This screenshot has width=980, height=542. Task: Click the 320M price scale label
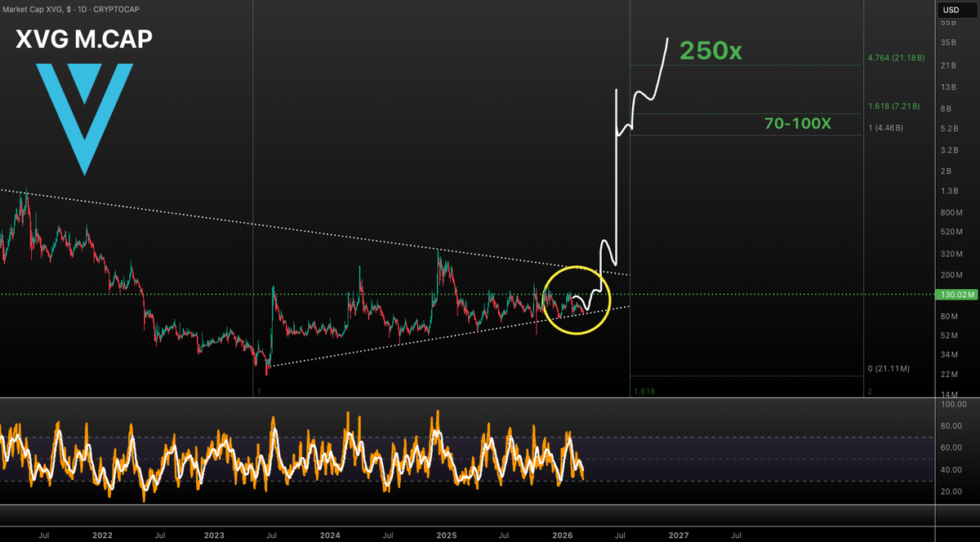pos(951,254)
